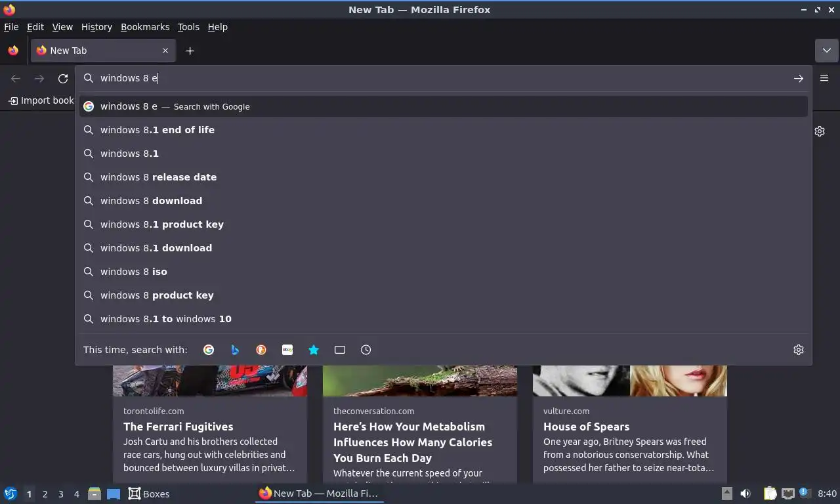Screen dimensions: 840x504
Task: Search this time with DuckDuckGo
Action: [x=261, y=350]
